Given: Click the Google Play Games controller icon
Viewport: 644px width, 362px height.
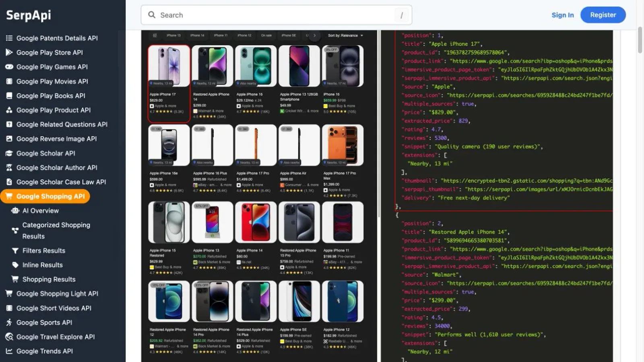Looking at the screenshot, I should pos(9,67).
